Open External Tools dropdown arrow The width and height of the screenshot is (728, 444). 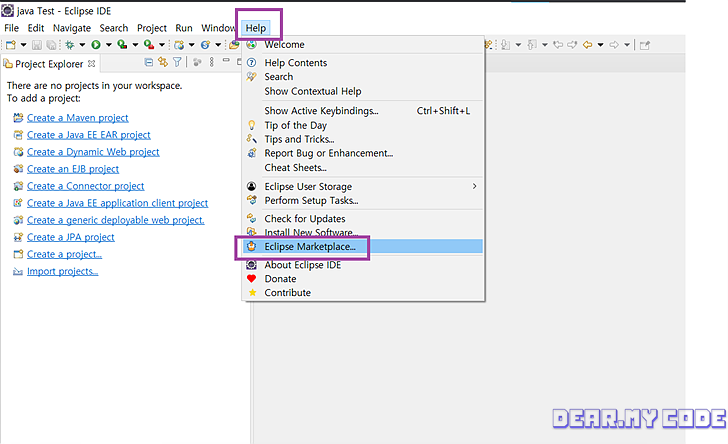[x=162, y=45]
